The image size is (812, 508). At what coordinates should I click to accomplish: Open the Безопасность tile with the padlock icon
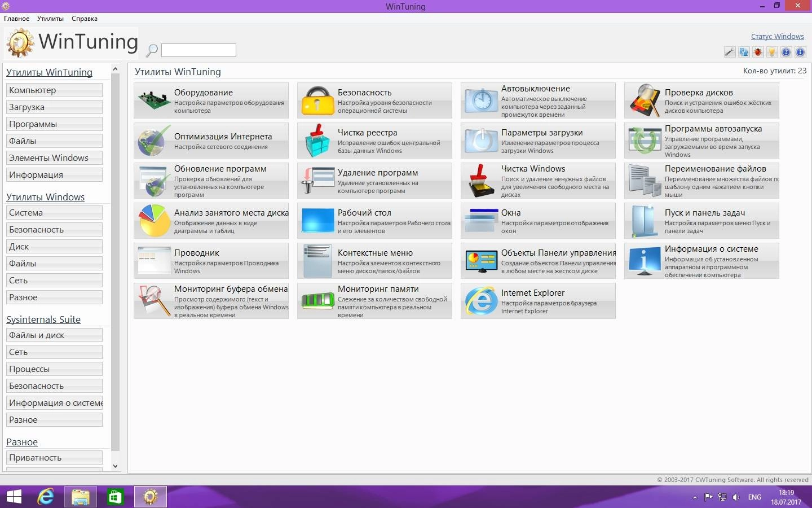pyautogui.click(x=374, y=100)
